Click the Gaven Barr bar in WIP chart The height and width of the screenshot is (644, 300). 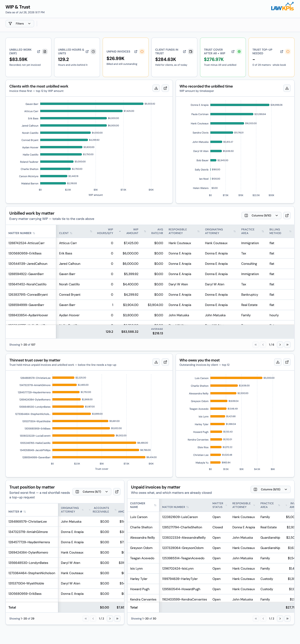coord(92,104)
